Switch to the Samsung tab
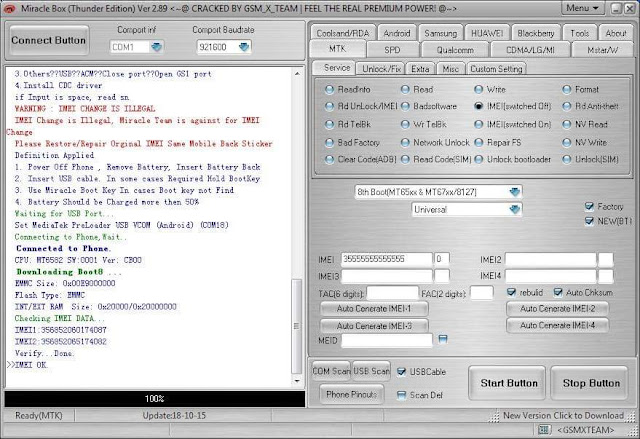Image resolution: width=640 pixels, height=439 pixels. coord(441,33)
